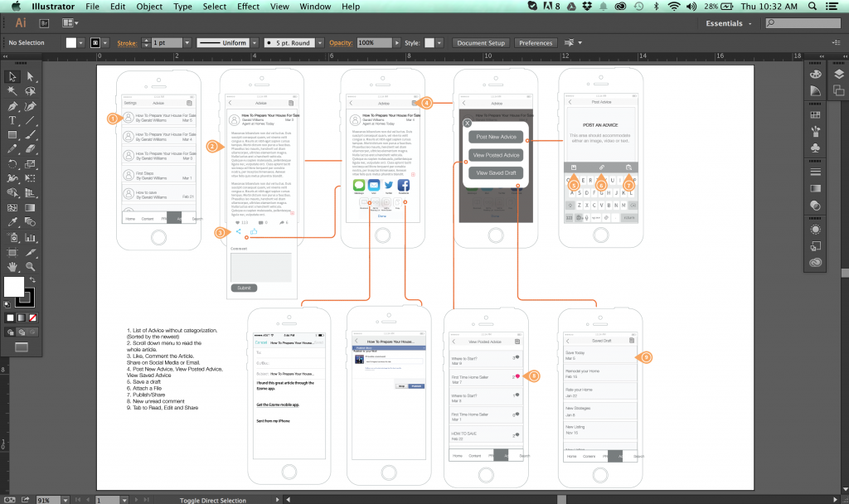Open the Swatches panel icon
The width and height of the screenshot is (849, 504).
point(816,114)
